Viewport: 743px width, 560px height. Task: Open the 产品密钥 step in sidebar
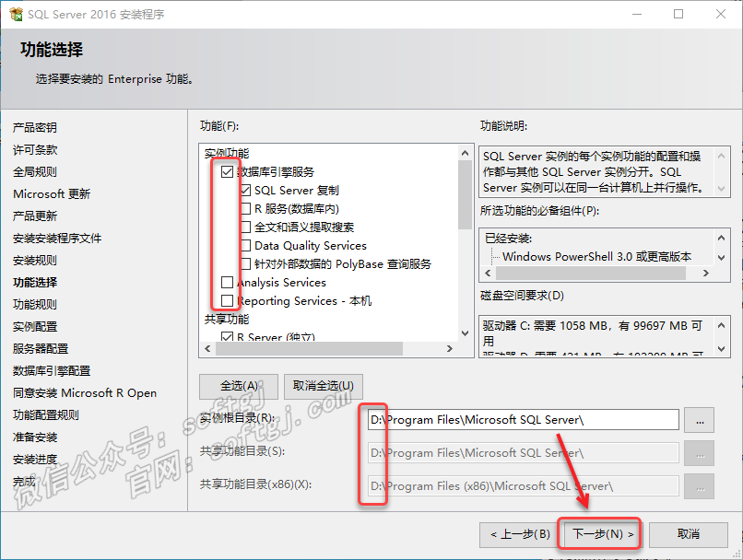[35, 127]
